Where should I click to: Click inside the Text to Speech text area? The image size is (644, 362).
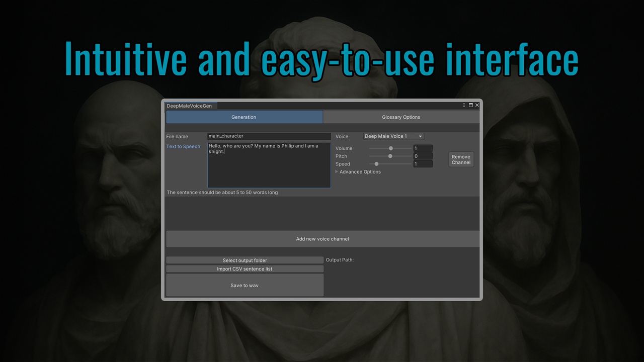[x=269, y=165]
